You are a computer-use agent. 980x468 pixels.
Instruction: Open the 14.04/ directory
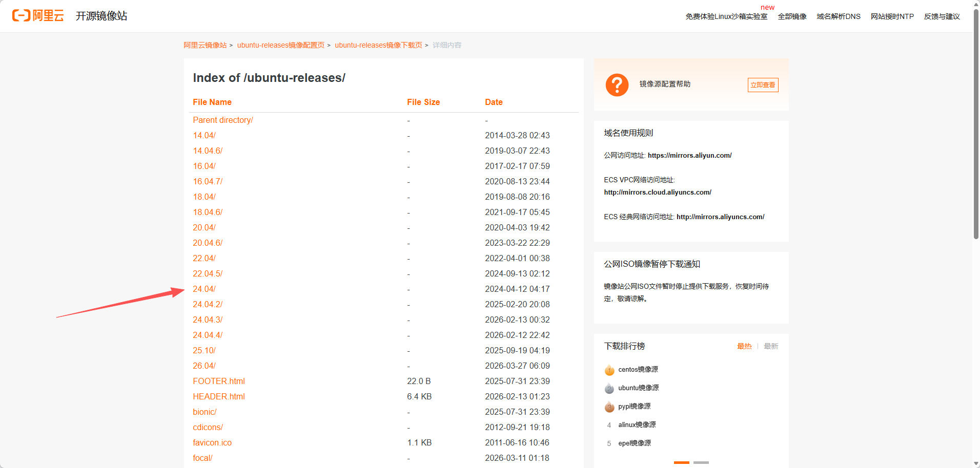(x=204, y=135)
